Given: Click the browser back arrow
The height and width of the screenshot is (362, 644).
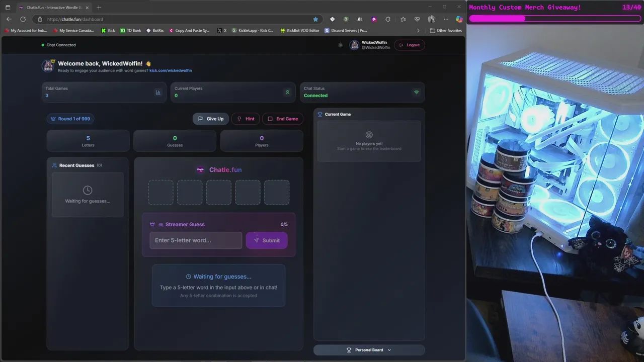Looking at the screenshot, I should click(9, 19).
